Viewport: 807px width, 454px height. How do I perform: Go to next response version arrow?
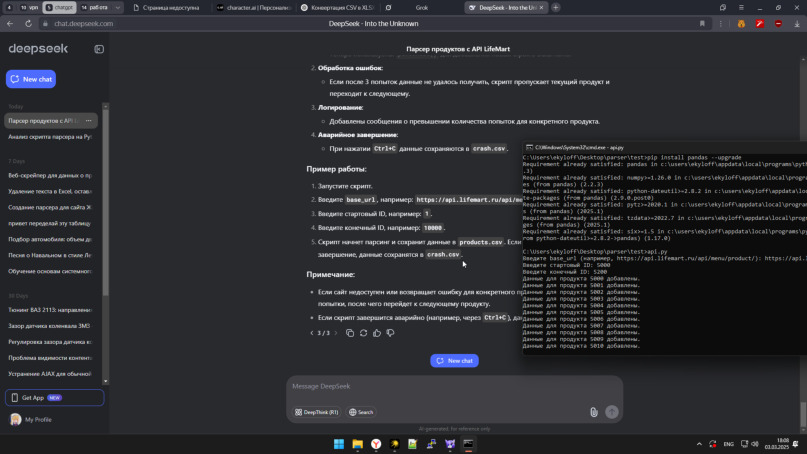(x=336, y=333)
